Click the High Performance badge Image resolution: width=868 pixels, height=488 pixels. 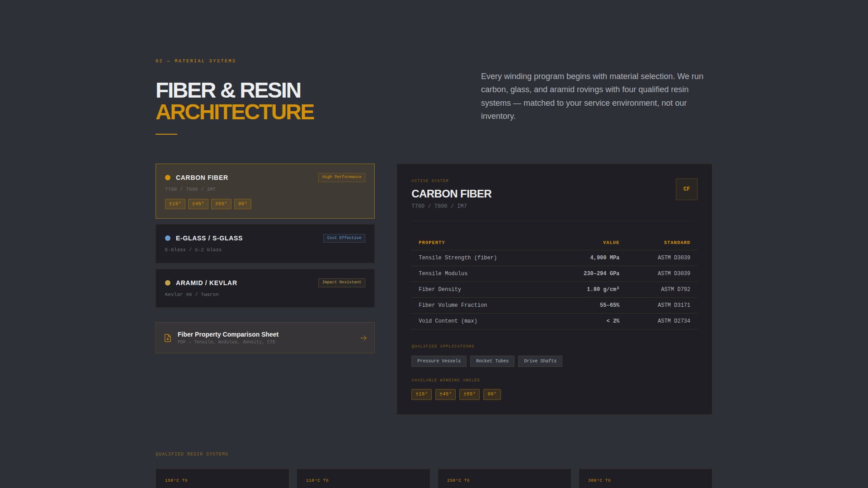[x=341, y=177]
